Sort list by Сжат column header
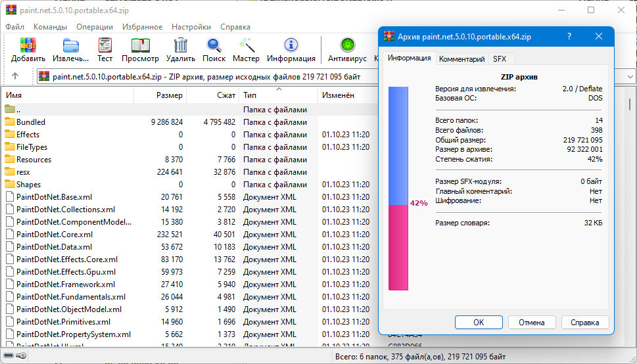 point(212,95)
